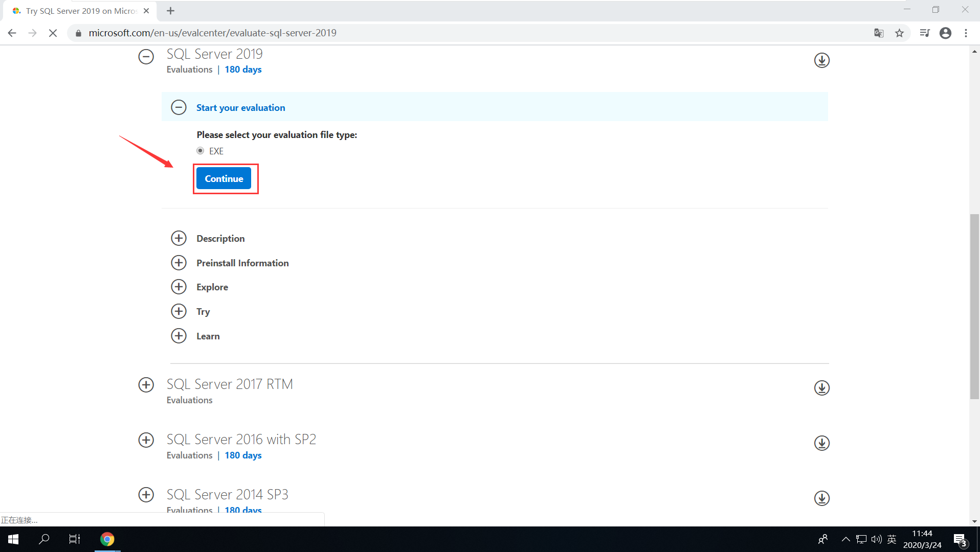
Task: Click the download icon for SQL Server 2014 SP3
Action: (x=821, y=498)
